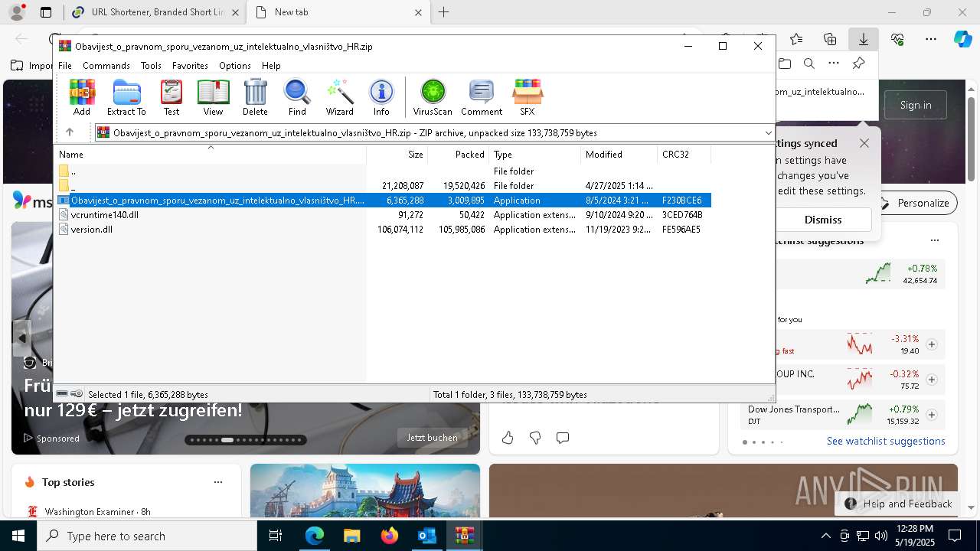
Task: Launch the Wizard tool
Action: coord(339,97)
